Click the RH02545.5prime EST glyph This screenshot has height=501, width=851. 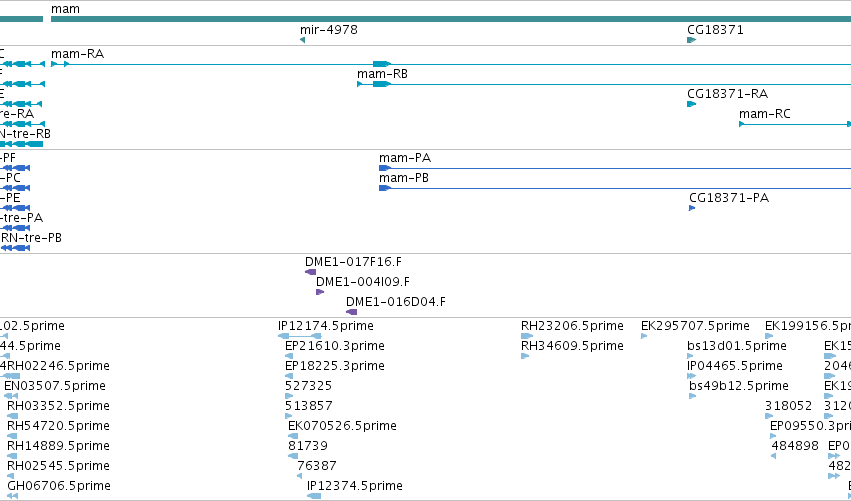(10, 476)
